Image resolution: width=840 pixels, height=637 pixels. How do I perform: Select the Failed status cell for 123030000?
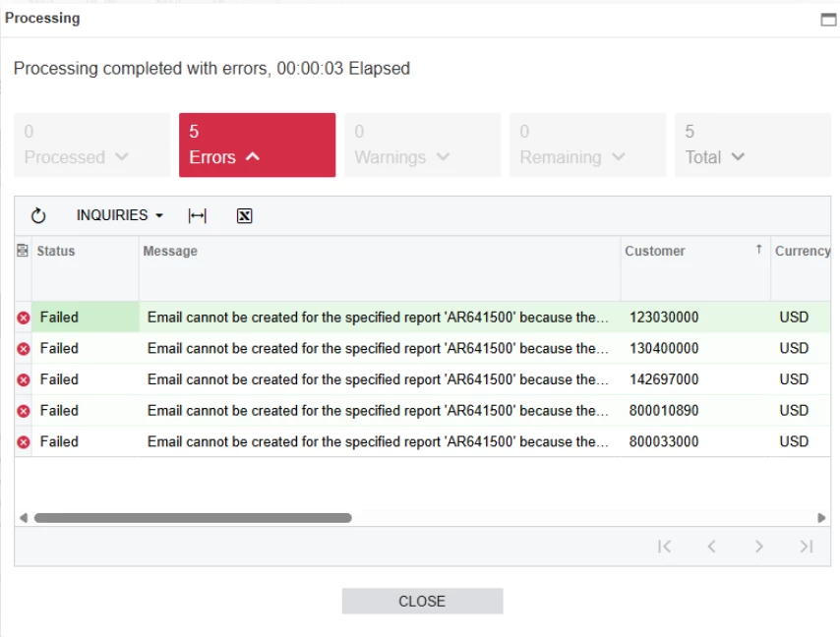[x=86, y=318]
